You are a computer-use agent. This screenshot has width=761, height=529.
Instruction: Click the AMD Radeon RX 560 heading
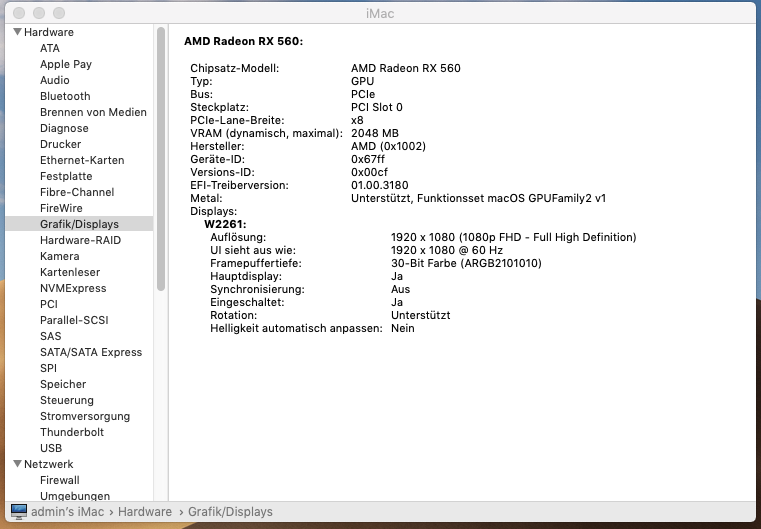click(243, 41)
